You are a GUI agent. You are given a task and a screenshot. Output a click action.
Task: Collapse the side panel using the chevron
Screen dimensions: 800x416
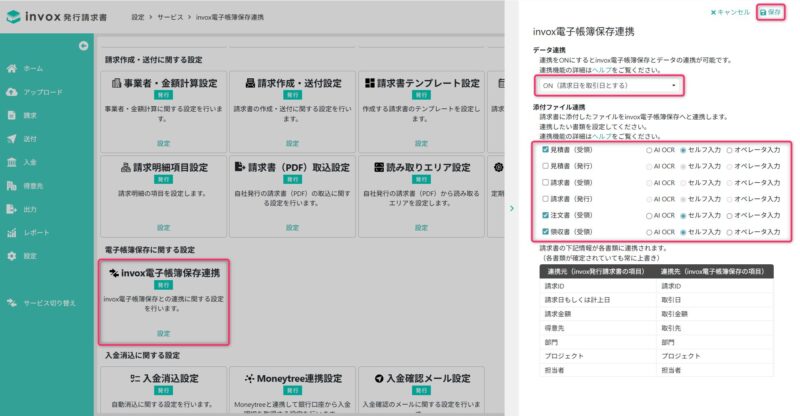(x=512, y=208)
